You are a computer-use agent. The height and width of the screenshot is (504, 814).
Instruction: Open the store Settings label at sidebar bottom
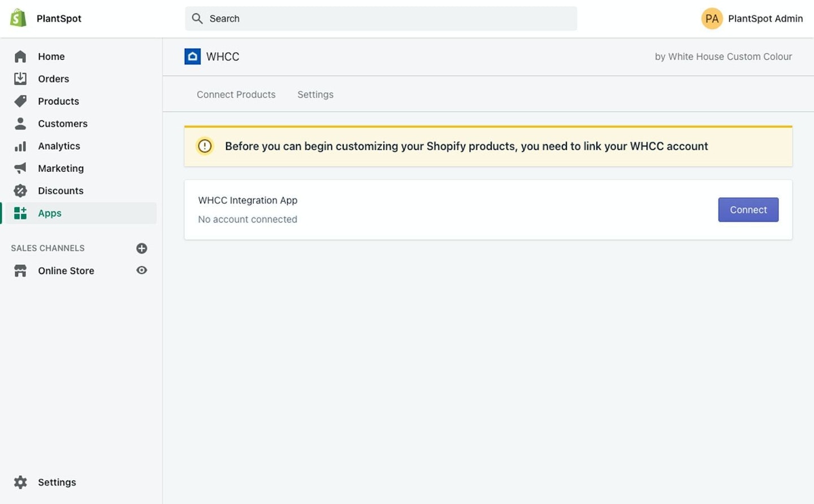tap(57, 482)
